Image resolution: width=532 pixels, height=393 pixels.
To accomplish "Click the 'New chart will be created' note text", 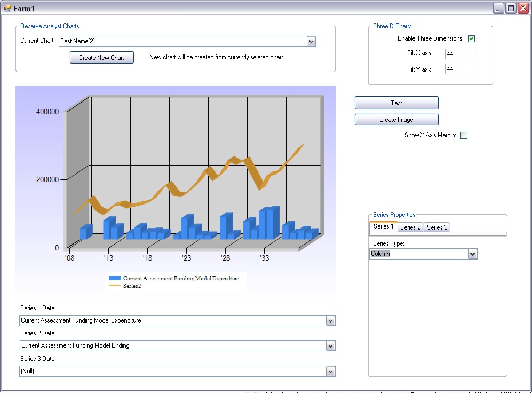I will click(x=216, y=57).
